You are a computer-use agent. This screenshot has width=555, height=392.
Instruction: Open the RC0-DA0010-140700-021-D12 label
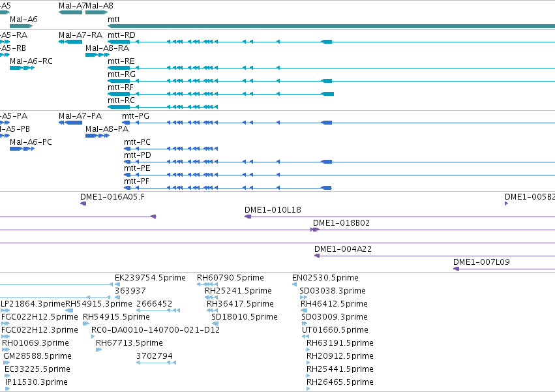pyautogui.click(x=155, y=331)
